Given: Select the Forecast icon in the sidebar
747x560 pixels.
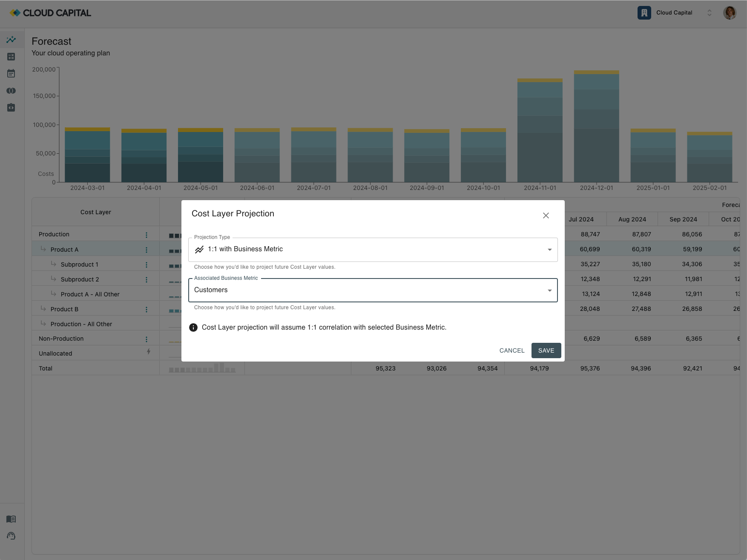Looking at the screenshot, I should coord(11,39).
